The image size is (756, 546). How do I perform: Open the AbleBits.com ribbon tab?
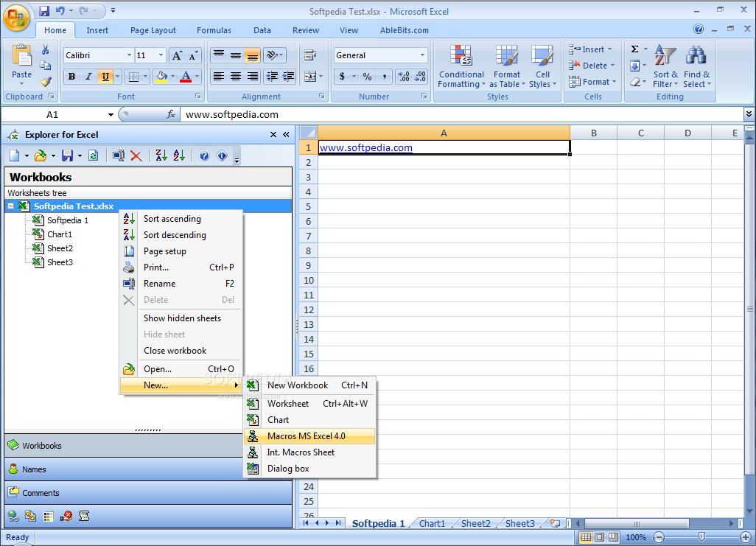(x=404, y=30)
